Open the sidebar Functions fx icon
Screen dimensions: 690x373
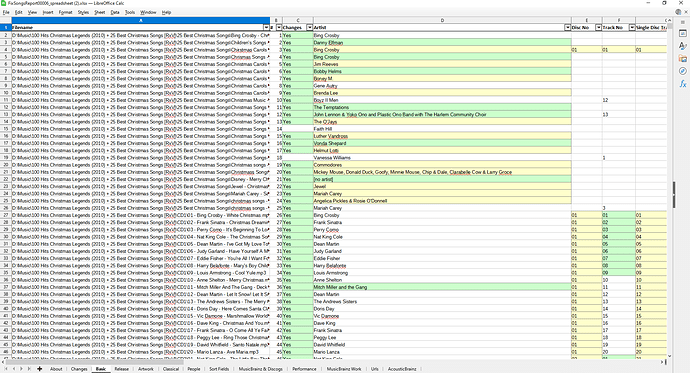[683, 84]
